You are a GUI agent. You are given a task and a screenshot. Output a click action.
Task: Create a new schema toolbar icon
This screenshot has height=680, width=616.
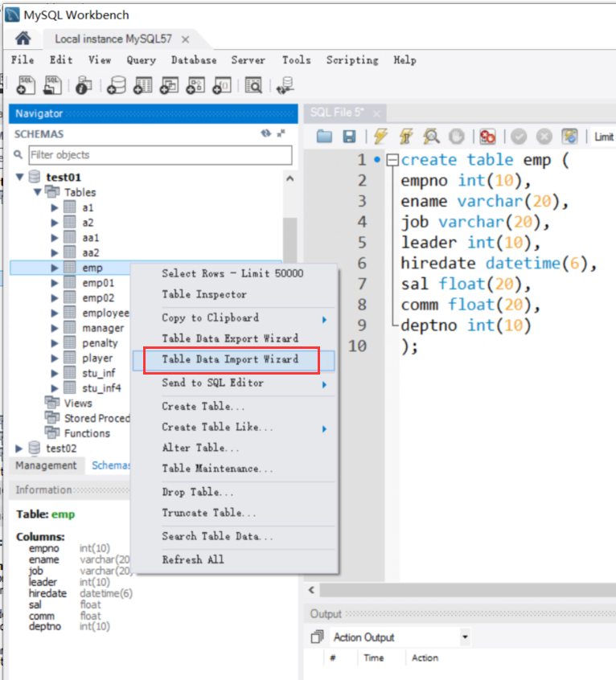(117, 85)
